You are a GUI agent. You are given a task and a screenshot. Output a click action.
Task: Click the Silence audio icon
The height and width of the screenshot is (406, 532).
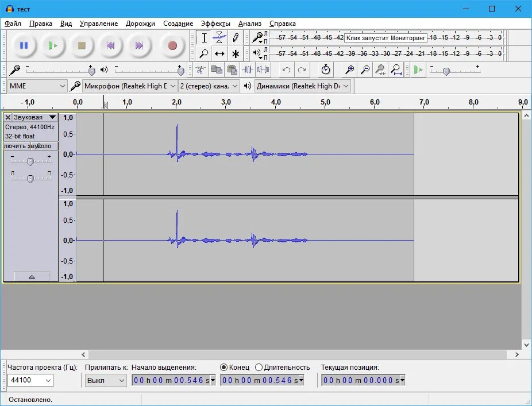click(x=263, y=70)
